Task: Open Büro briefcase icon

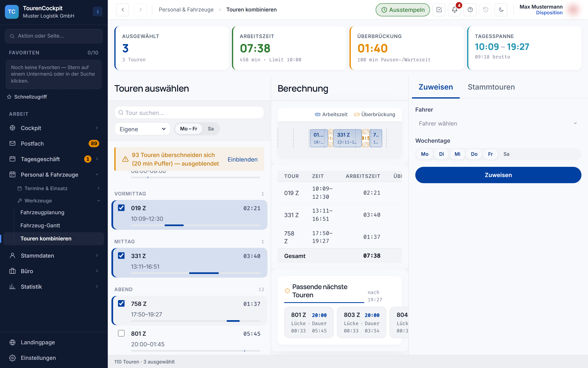Action: [x=12, y=271]
